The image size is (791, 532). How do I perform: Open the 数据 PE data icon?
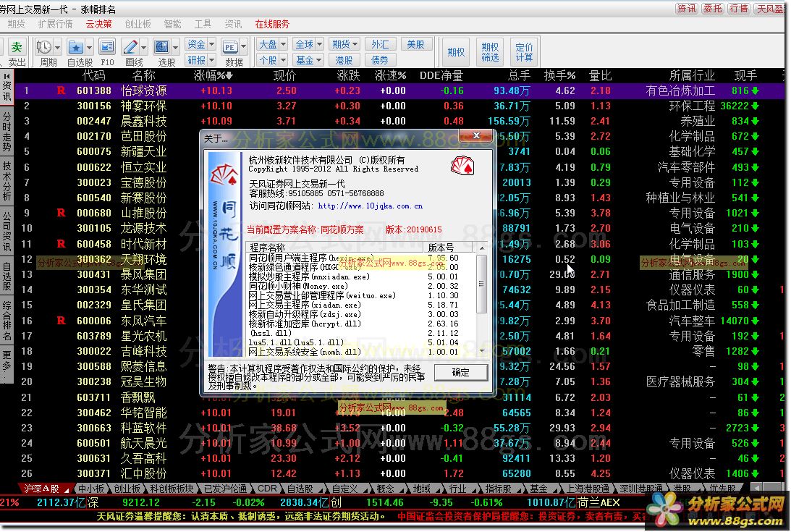tap(230, 47)
